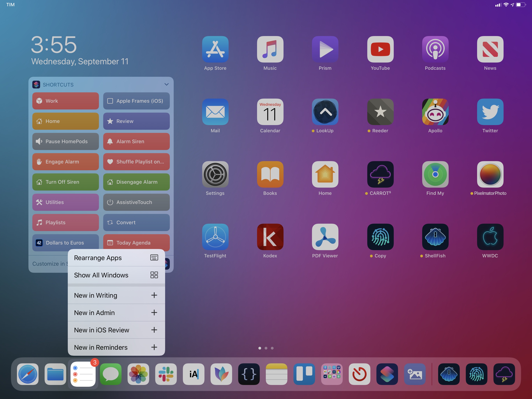Choose Rearrange Apps from context menu
Viewport: 532px width, 399px height.
pos(116,258)
